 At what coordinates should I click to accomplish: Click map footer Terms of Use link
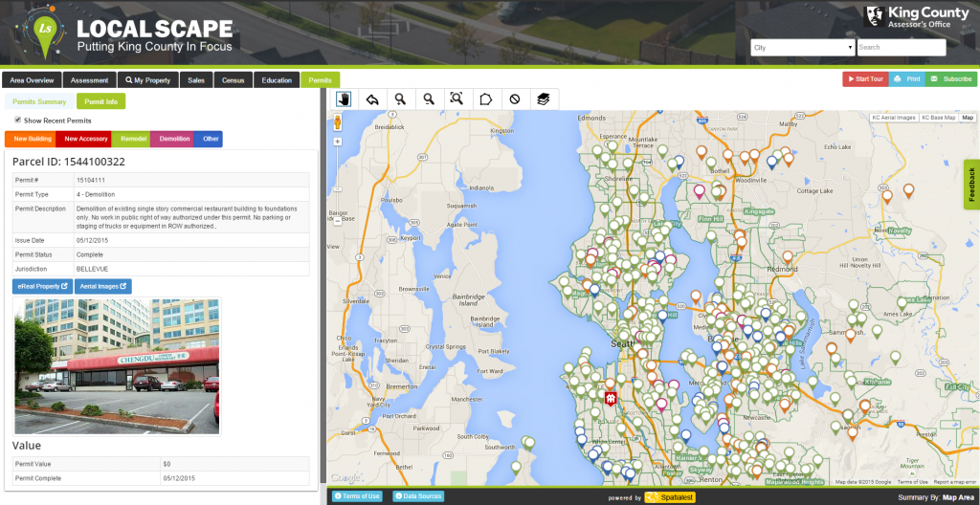click(912, 482)
